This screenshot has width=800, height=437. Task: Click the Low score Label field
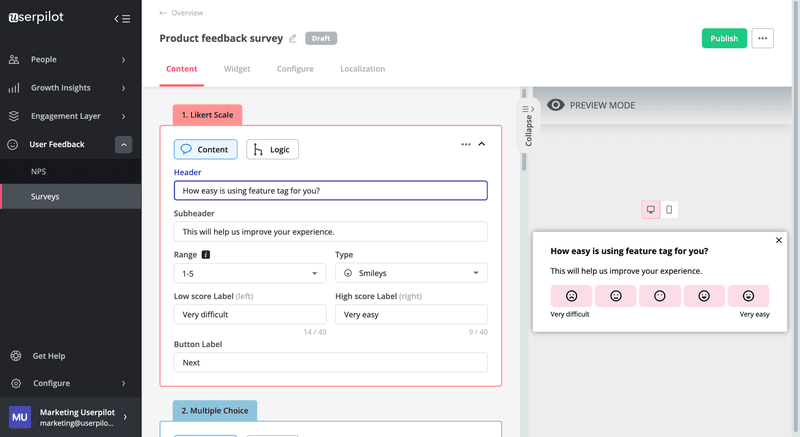point(250,315)
